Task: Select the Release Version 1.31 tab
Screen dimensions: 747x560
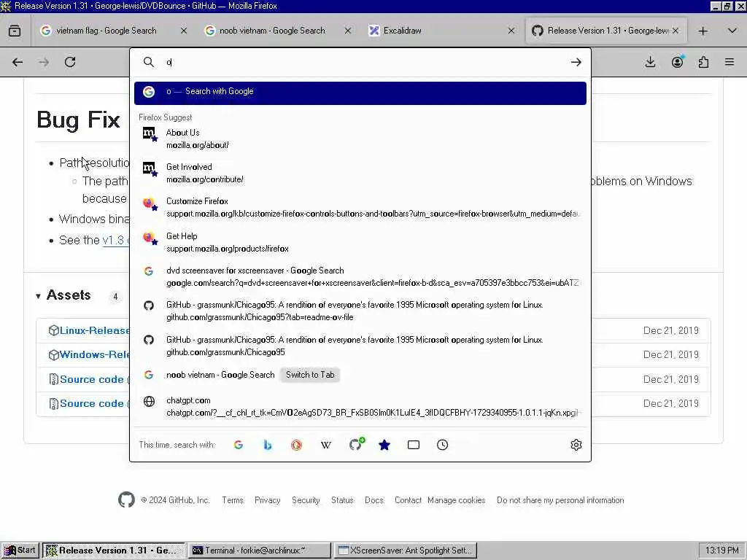Action: (608, 31)
